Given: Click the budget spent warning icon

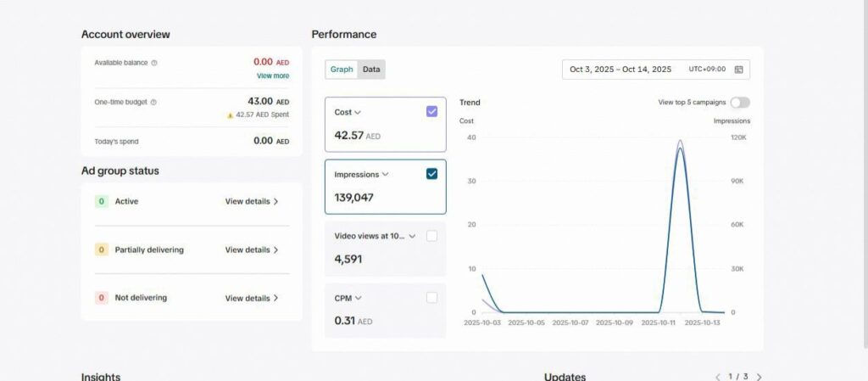Looking at the screenshot, I should (x=230, y=115).
